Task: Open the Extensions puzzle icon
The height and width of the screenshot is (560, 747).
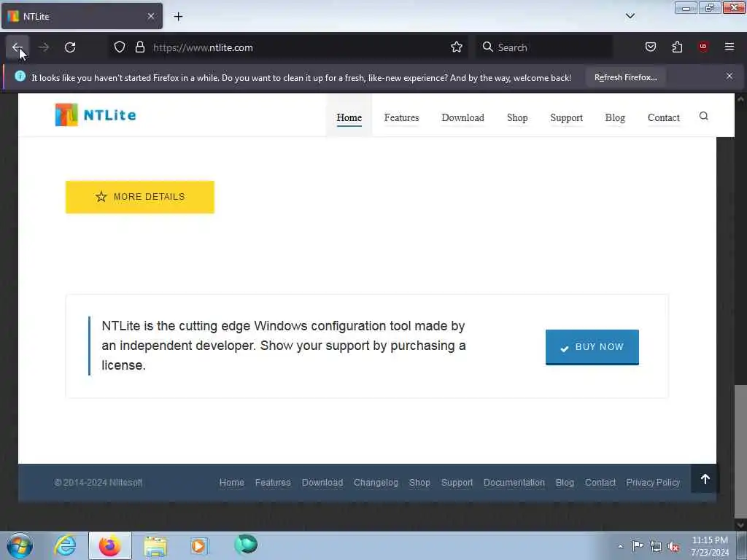Action: [x=677, y=47]
